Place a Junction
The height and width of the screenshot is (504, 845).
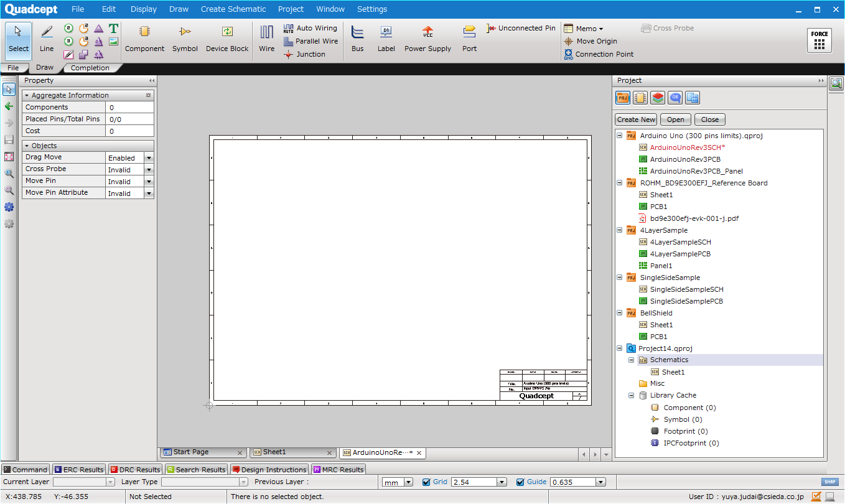[x=304, y=54]
